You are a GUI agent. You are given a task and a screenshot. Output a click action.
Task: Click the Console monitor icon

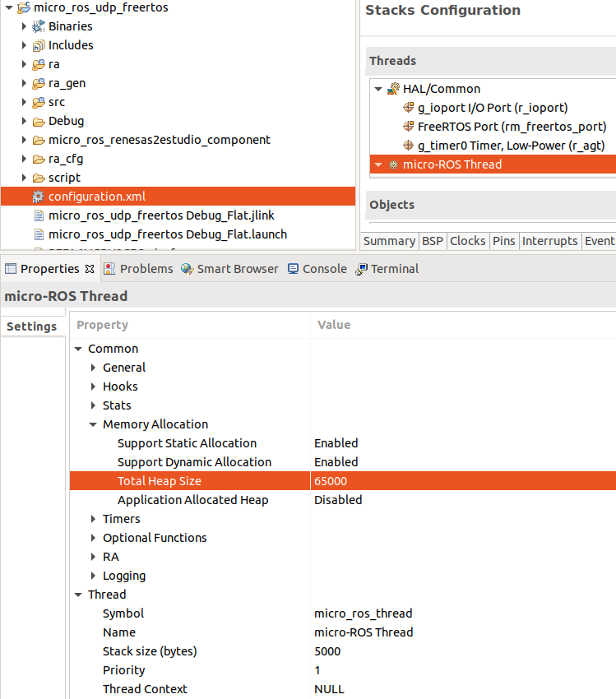tap(293, 269)
